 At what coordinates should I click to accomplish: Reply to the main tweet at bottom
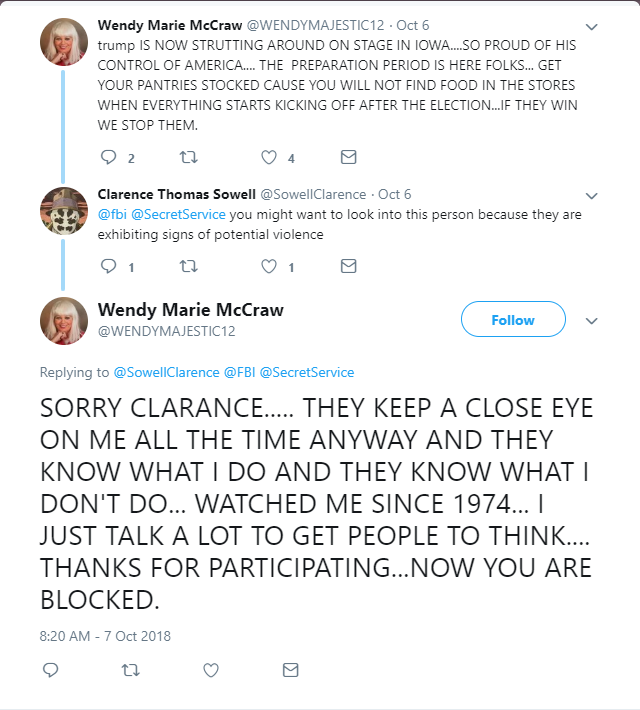50,670
